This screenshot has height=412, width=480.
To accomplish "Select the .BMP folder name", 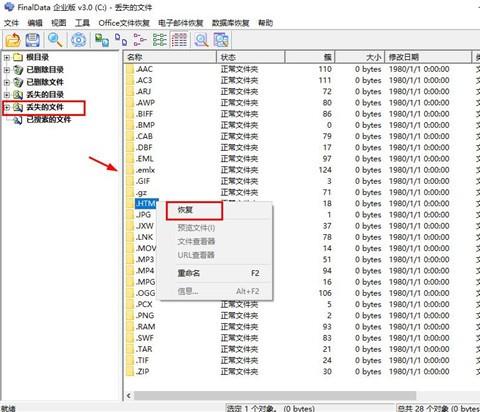I will tap(145, 125).
